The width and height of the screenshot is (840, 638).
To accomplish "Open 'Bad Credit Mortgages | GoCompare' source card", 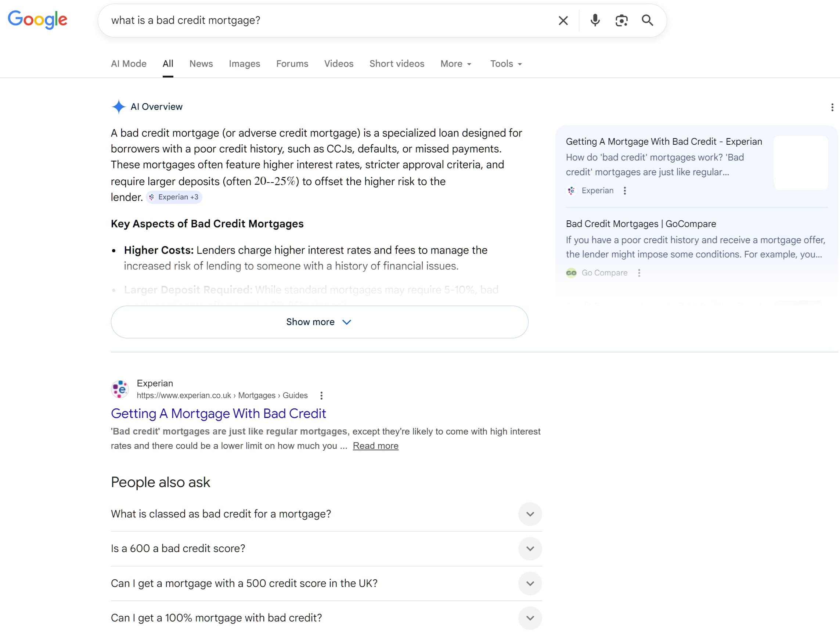I will pos(641,224).
